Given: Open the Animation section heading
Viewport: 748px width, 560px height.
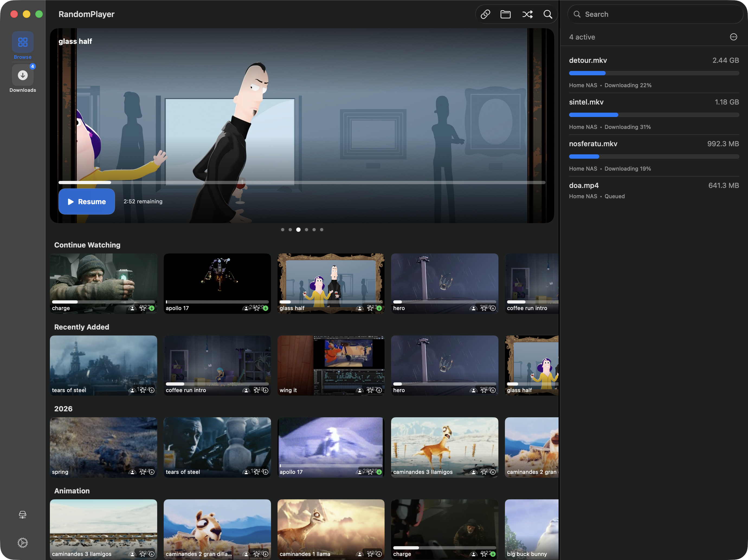Looking at the screenshot, I should click(72, 491).
